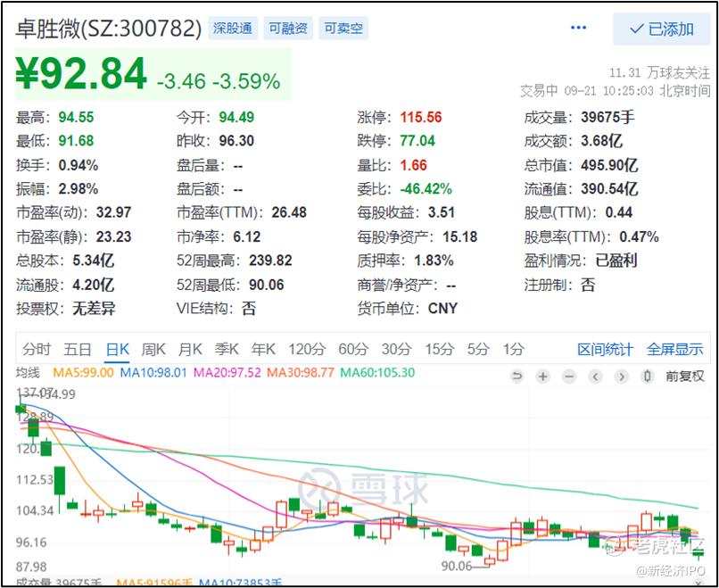Click the 可卖空 tag

[343, 29]
